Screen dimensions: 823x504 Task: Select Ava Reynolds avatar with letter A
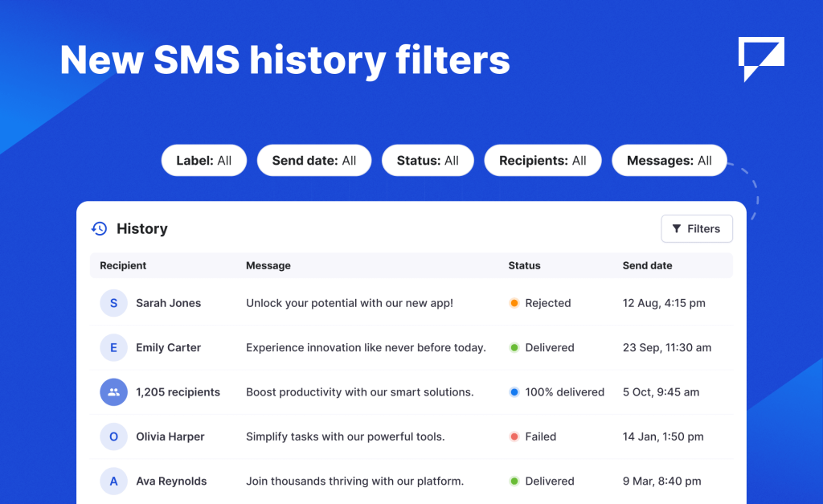tap(113, 481)
